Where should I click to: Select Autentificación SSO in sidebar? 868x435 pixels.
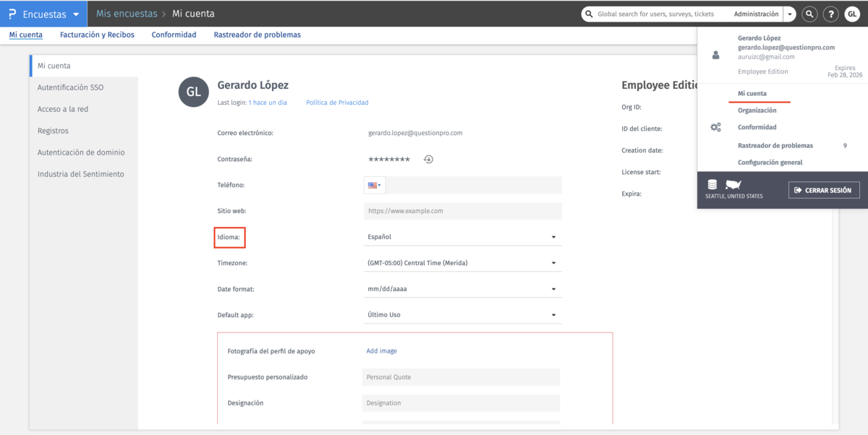(70, 87)
